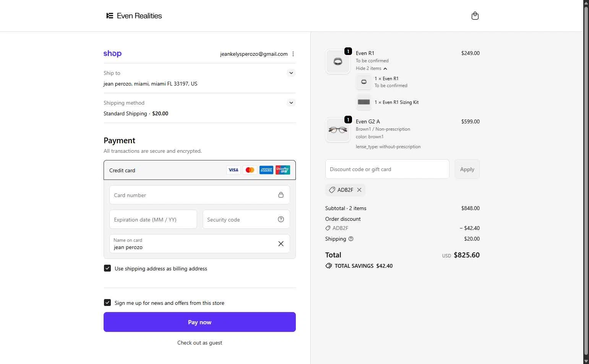The image size is (589, 364).
Task: Remove the ADB2F discount code
Action: point(359,190)
